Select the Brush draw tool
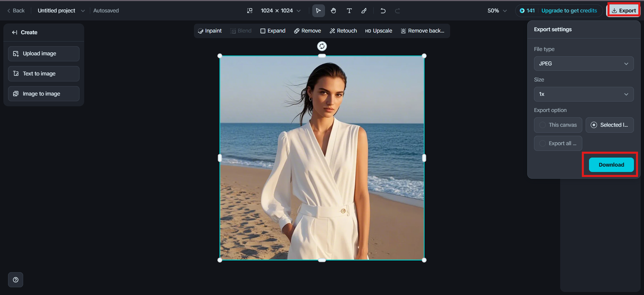Image resolution: width=644 pixels, height=295 pixels. click(x=364, y=11)
